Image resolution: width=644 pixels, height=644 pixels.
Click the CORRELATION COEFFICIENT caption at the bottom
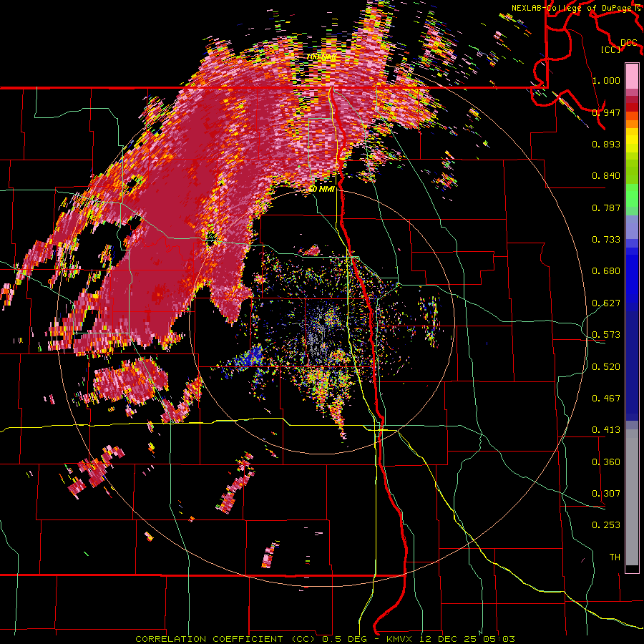coord(326,639)
